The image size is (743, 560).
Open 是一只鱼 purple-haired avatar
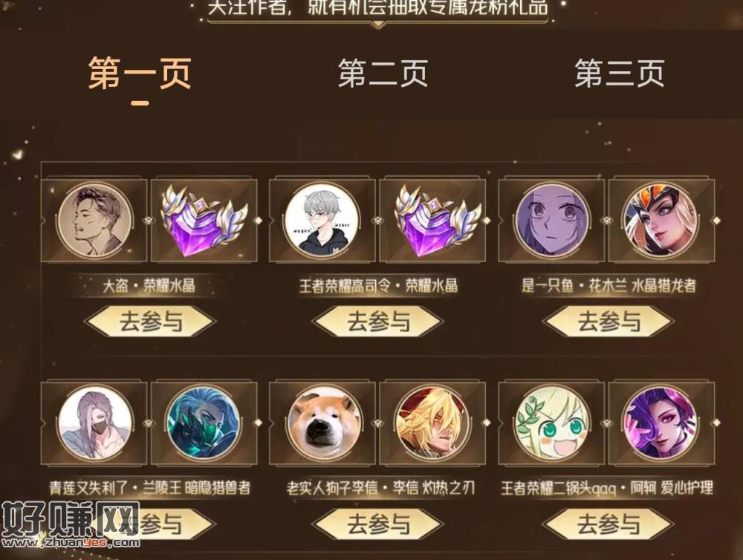point(551,221)
